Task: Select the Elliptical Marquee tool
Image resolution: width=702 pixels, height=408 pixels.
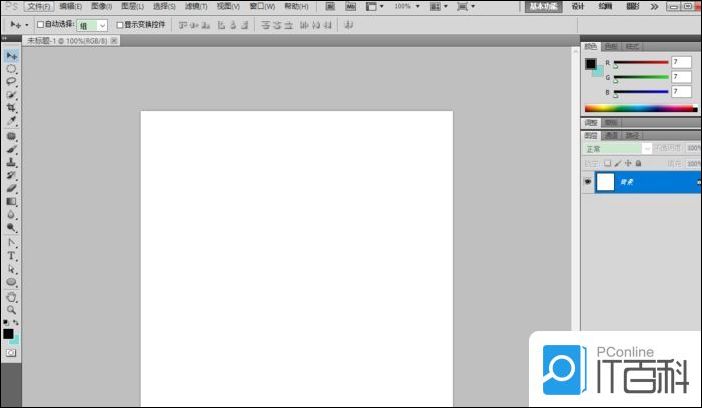Action: coord(12,69)
